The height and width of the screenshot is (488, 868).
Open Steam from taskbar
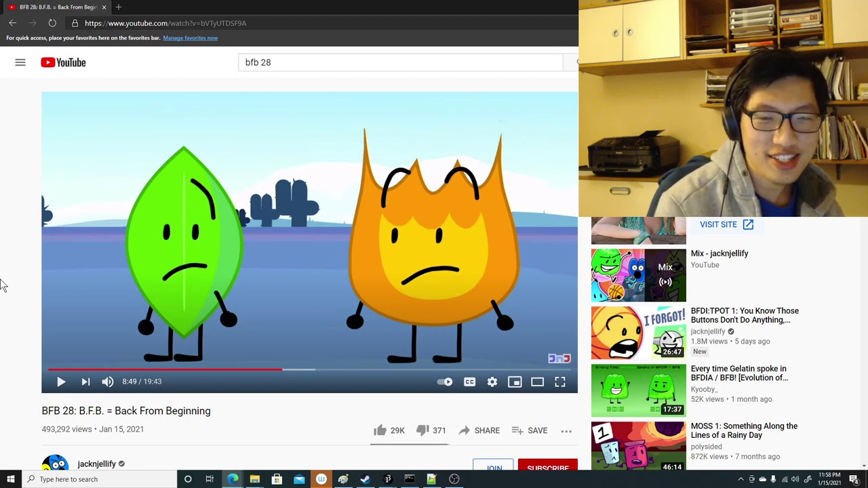click(365, 479)
